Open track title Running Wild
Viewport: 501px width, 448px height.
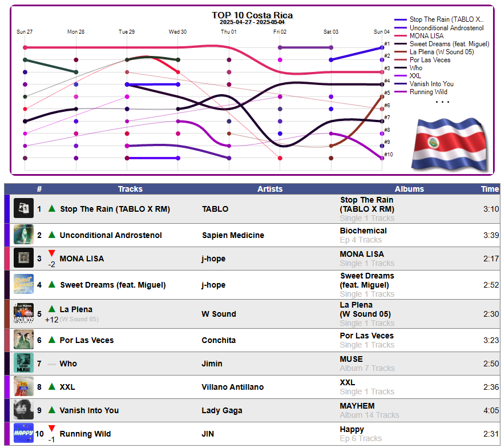86,434
